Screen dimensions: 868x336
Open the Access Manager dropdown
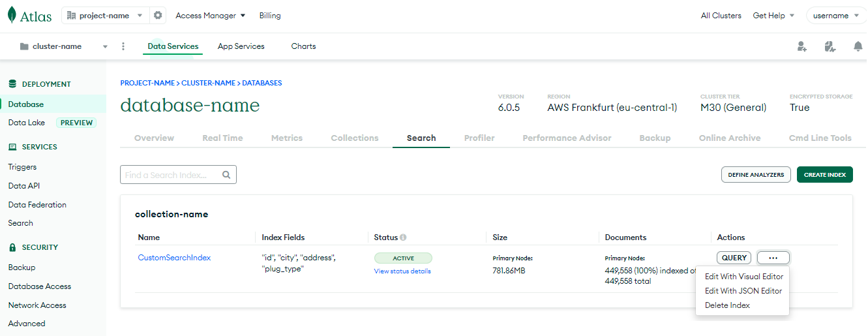pos(210,16)
